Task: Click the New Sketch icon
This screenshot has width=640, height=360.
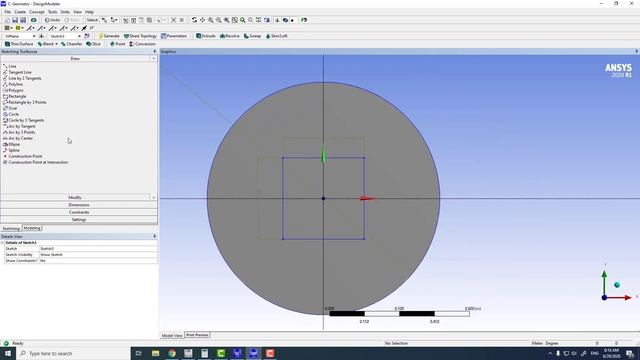Action: tap(87, 36)
